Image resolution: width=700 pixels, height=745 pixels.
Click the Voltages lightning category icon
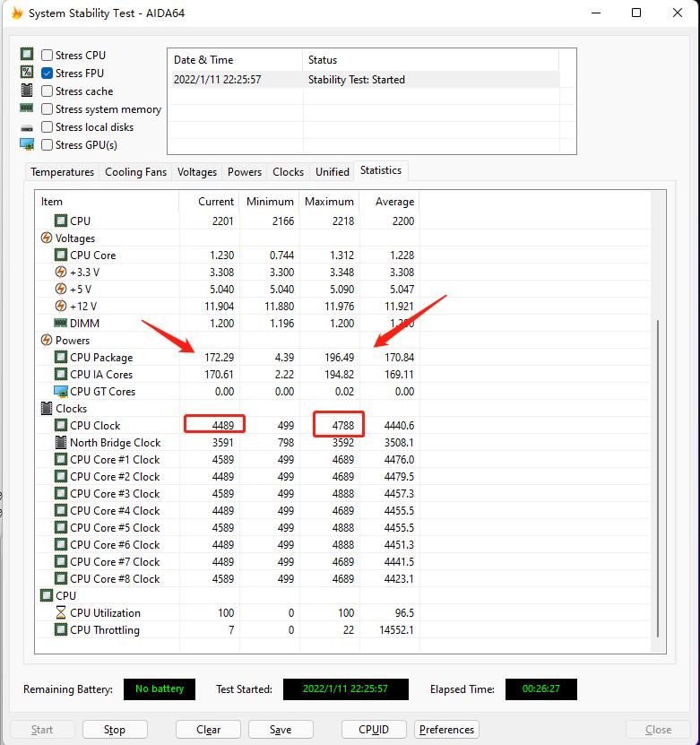click(x=47, y=238)
